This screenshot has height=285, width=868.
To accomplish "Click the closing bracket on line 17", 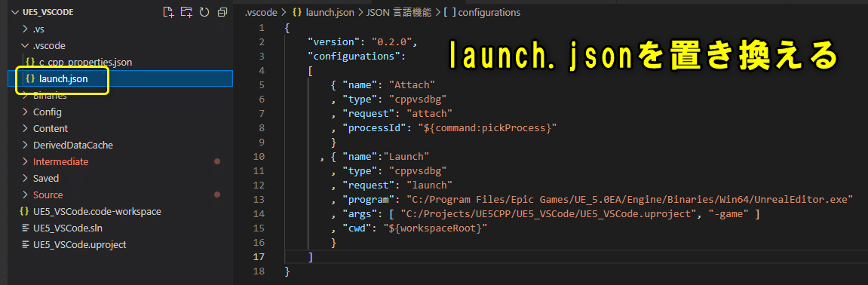I will pos(311,257).
